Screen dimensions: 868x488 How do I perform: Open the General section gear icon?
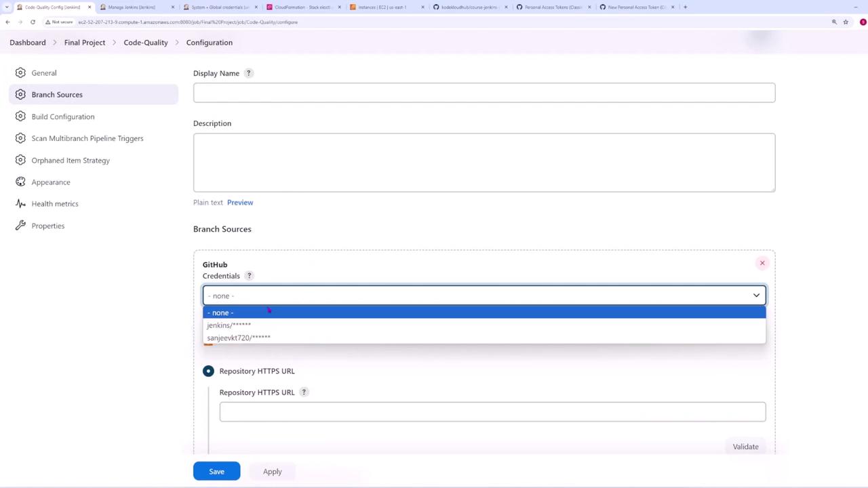click(x=20, y=73)
